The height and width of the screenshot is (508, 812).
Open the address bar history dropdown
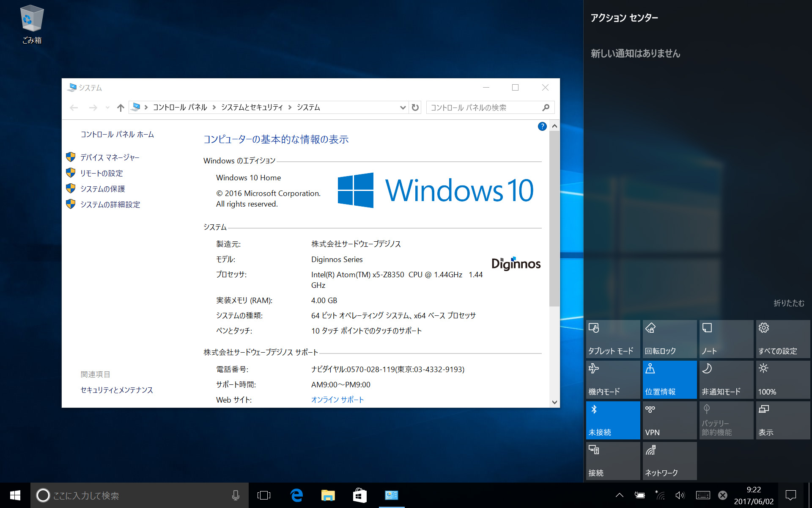click(x=403, y=108)
